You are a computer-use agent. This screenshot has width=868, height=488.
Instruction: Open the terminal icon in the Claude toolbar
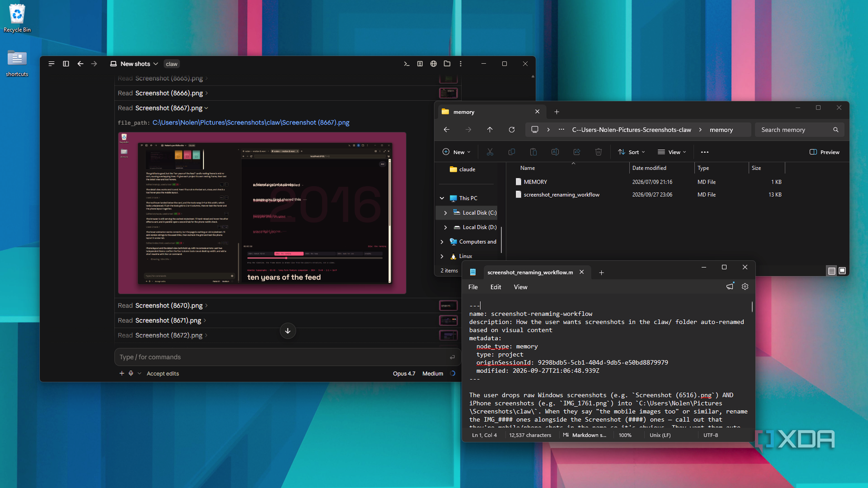407,64
